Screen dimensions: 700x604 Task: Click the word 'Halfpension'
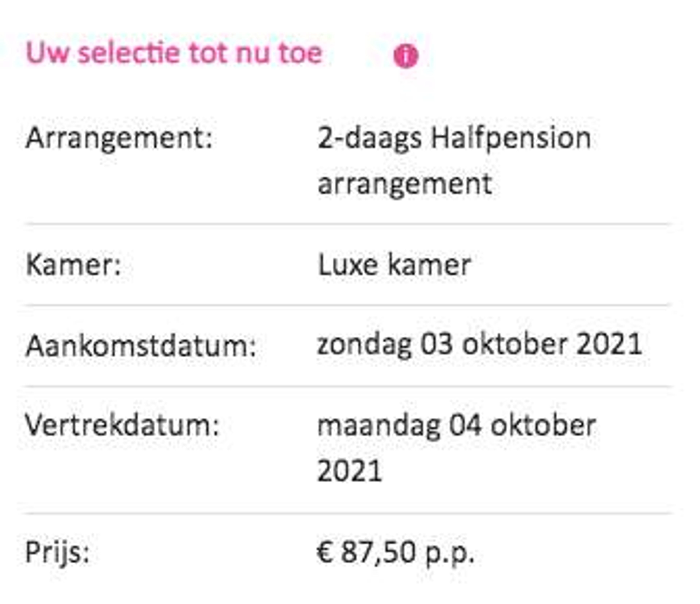(x=511, y=139)
